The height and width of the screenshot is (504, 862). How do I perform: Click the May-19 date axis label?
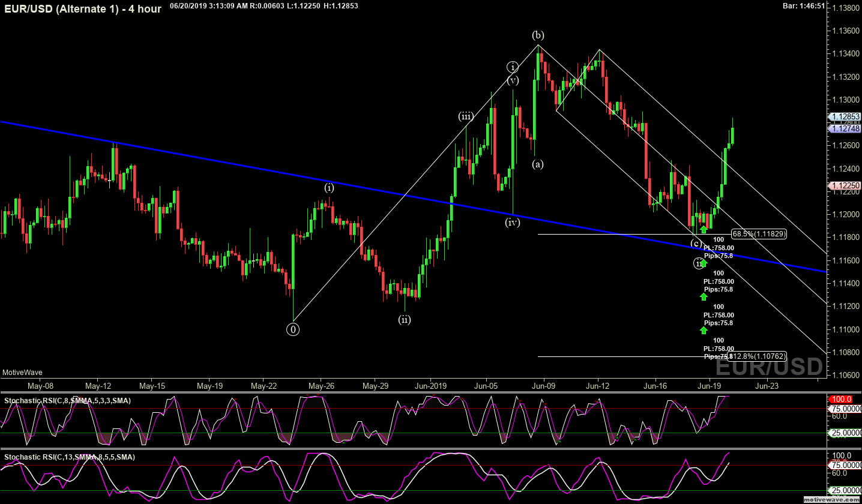(210, 386)
